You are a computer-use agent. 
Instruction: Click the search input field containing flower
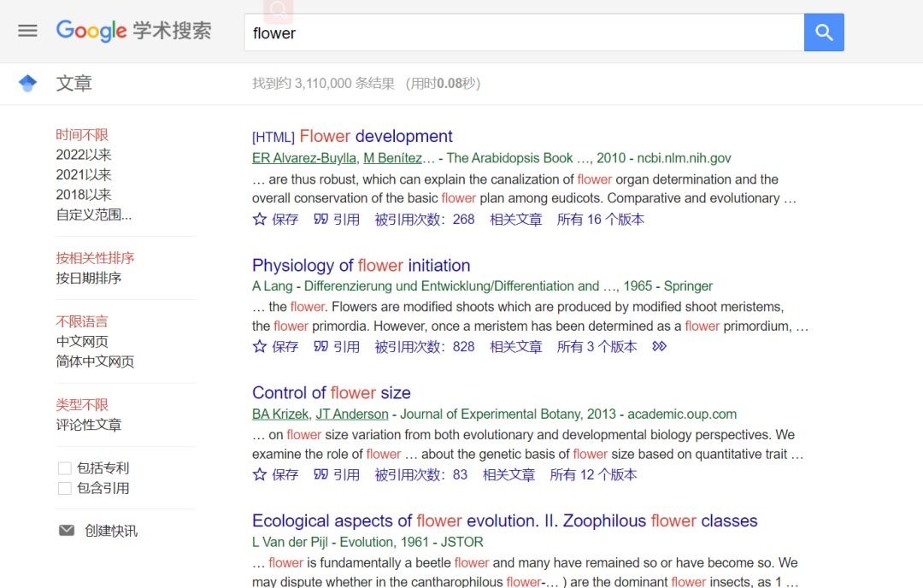pos(523,32)
